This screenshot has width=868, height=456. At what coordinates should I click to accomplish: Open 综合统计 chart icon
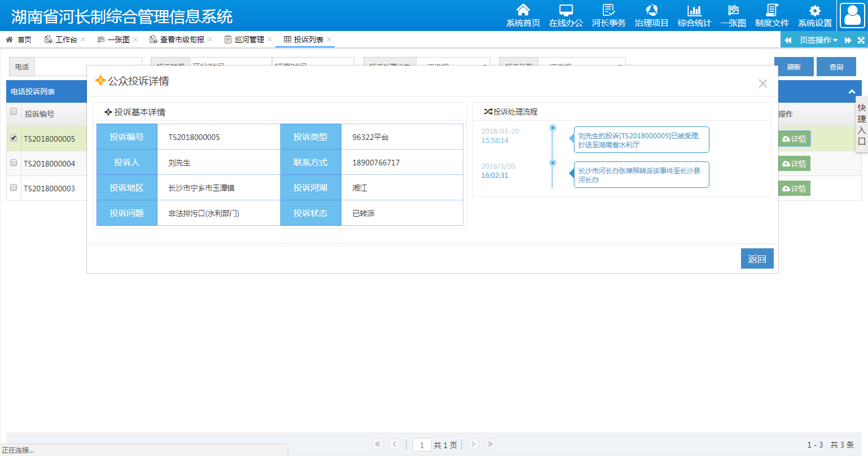694,10
